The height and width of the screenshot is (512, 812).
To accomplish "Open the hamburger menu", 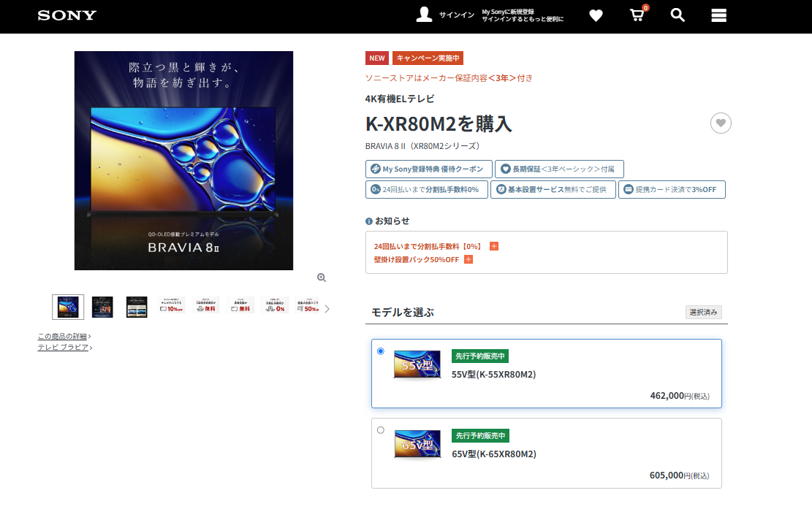I will point(718,15).
